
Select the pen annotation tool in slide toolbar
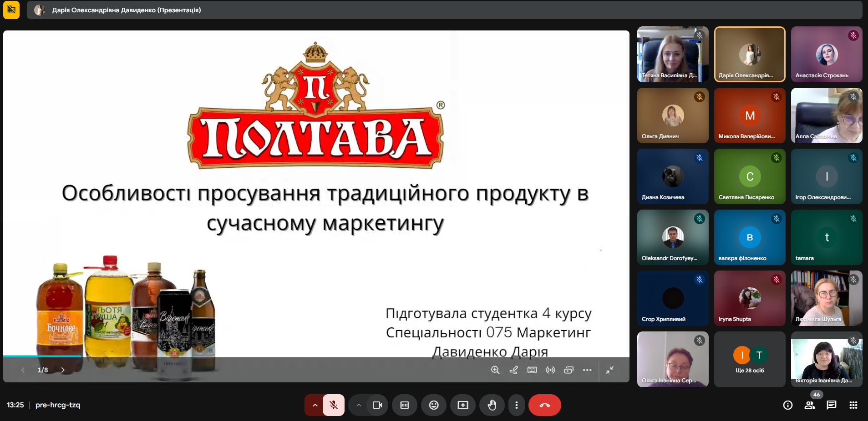tap(513, 370)
